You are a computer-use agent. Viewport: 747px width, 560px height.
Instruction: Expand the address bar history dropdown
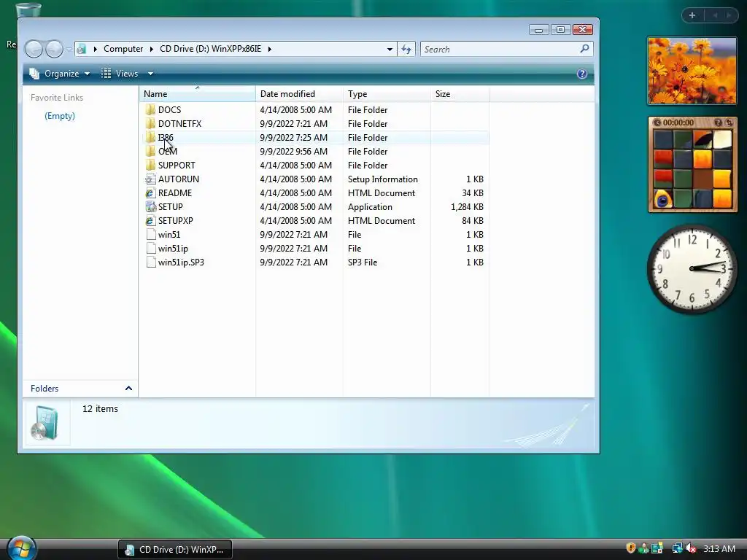click(x=390, y=49)
